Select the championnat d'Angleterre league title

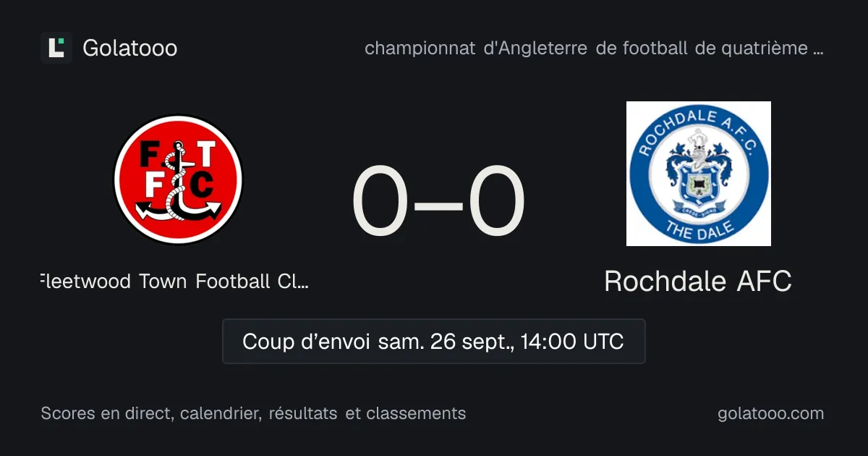click(595, 48)
